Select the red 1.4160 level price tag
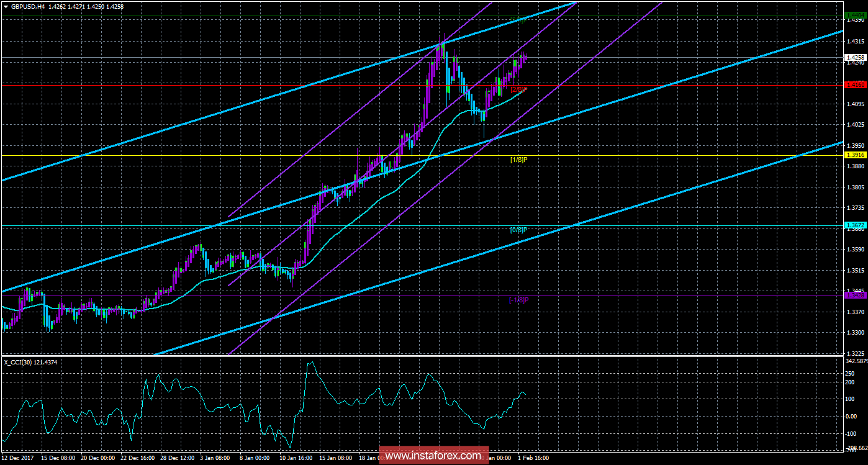 tap(856, 84)
